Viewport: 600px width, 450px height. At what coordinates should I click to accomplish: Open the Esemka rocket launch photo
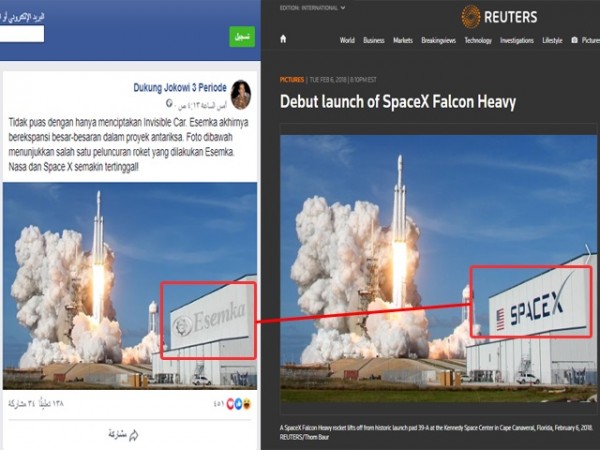pyautogui.click(x=130, y=286)
